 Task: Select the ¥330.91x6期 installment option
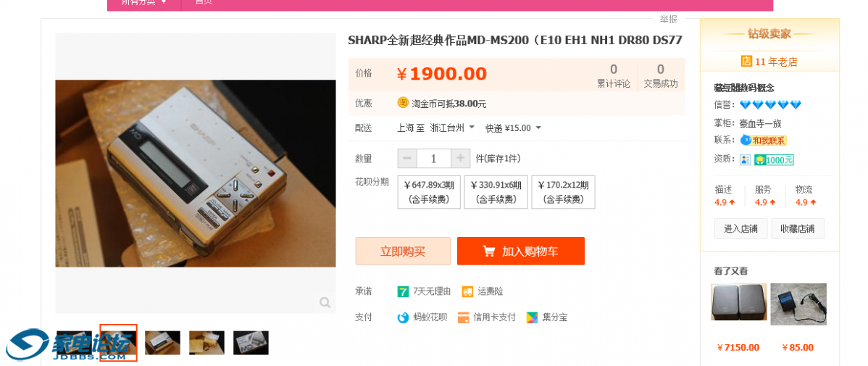coord(496,192)
